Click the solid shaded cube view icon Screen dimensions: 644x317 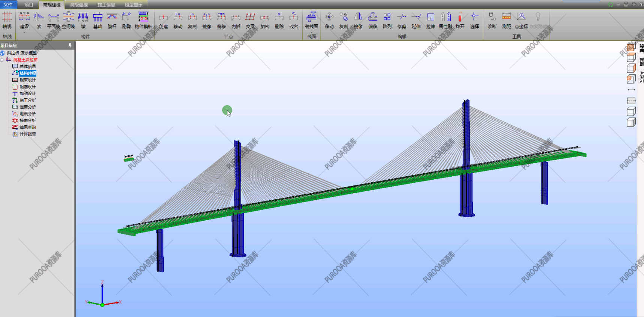tap(631, 122)
